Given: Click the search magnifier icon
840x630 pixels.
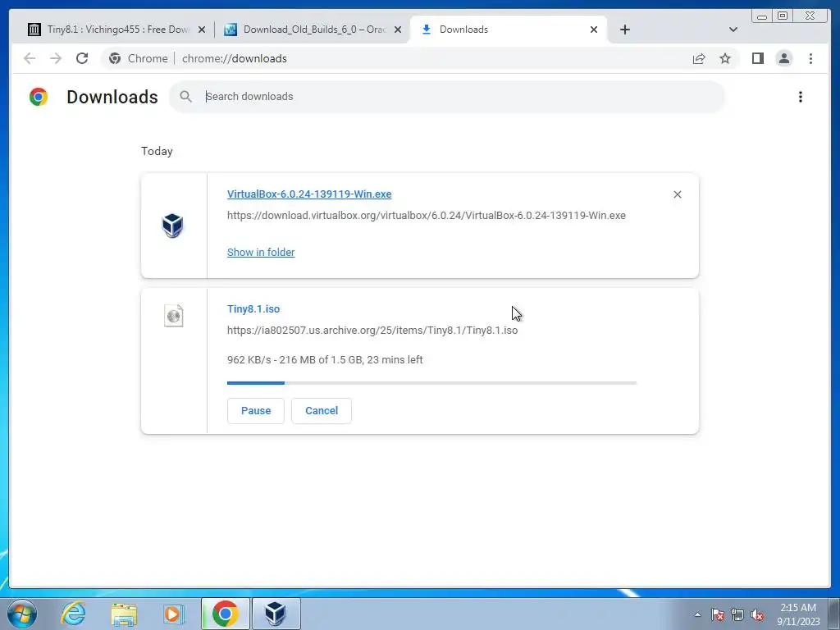Looking at the screenshot, I should point(185,97).
